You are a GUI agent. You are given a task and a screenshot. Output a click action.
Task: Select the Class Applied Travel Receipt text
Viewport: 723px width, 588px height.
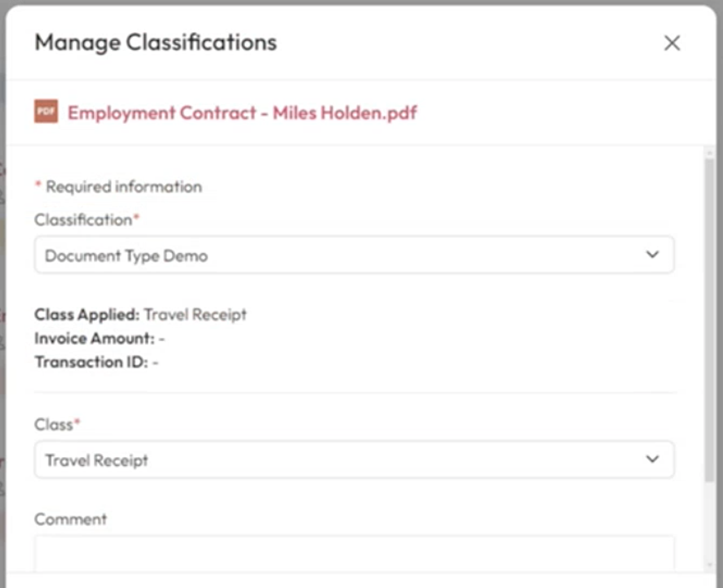195,315
